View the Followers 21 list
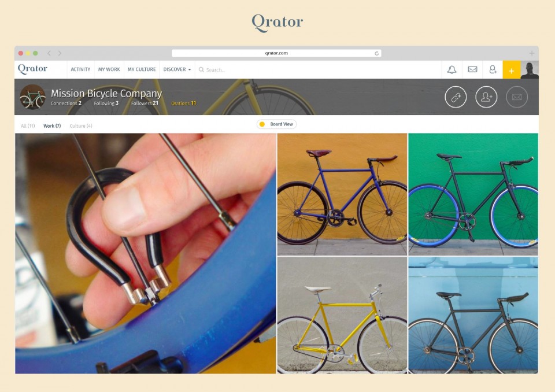Viewport: 555px width, 392px height. click(145, 103)
